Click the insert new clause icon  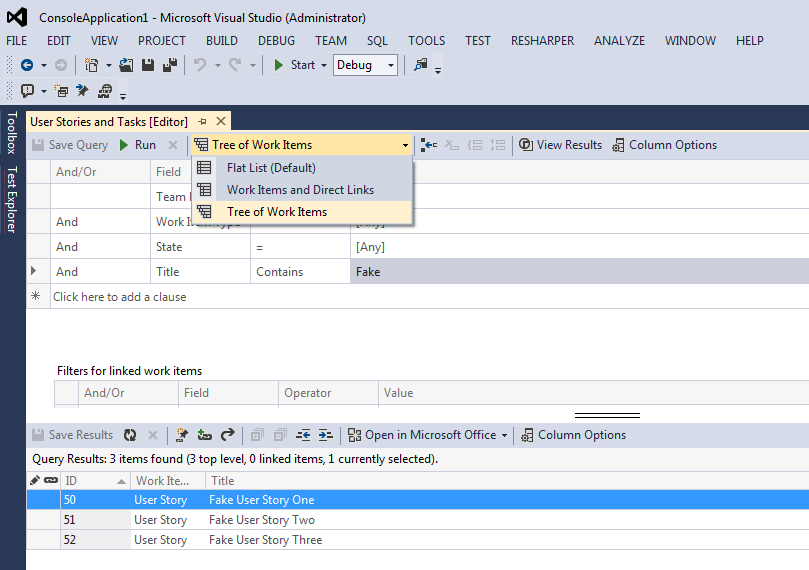click(x=429, y=145)
